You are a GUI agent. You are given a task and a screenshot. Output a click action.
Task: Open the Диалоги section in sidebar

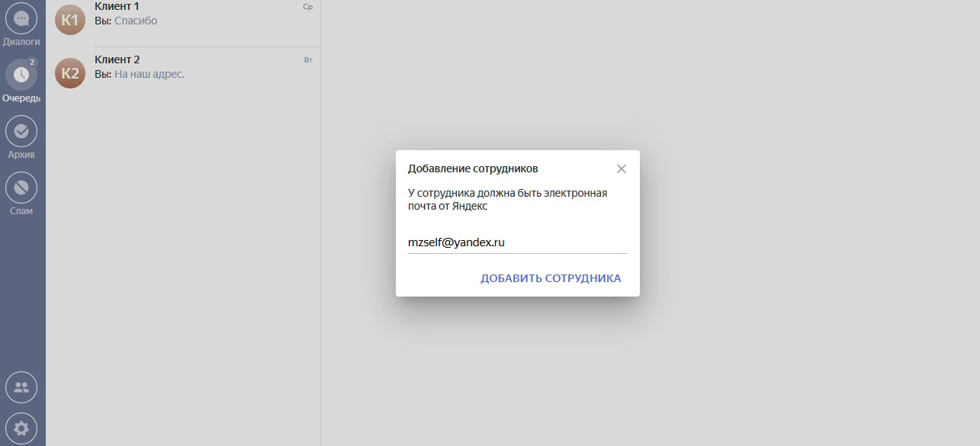(x=22, y=18)
